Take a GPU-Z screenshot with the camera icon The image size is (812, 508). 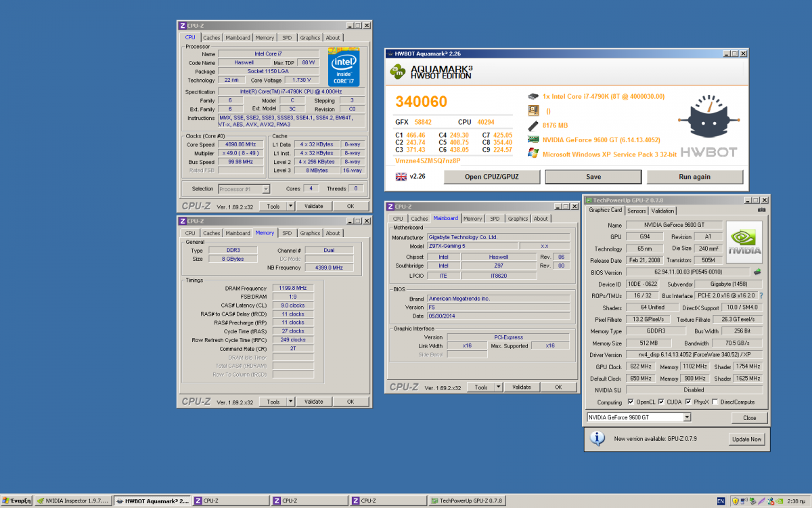point(761,210)
